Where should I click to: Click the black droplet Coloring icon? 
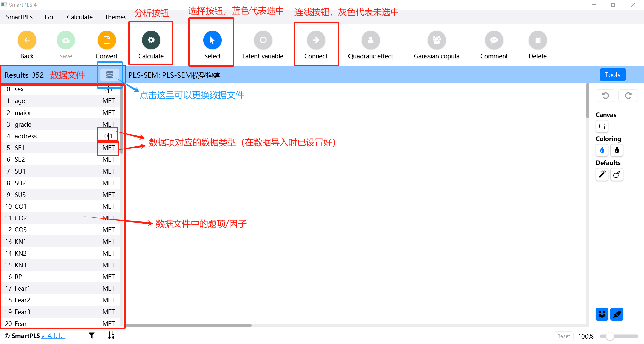point(617,150)
